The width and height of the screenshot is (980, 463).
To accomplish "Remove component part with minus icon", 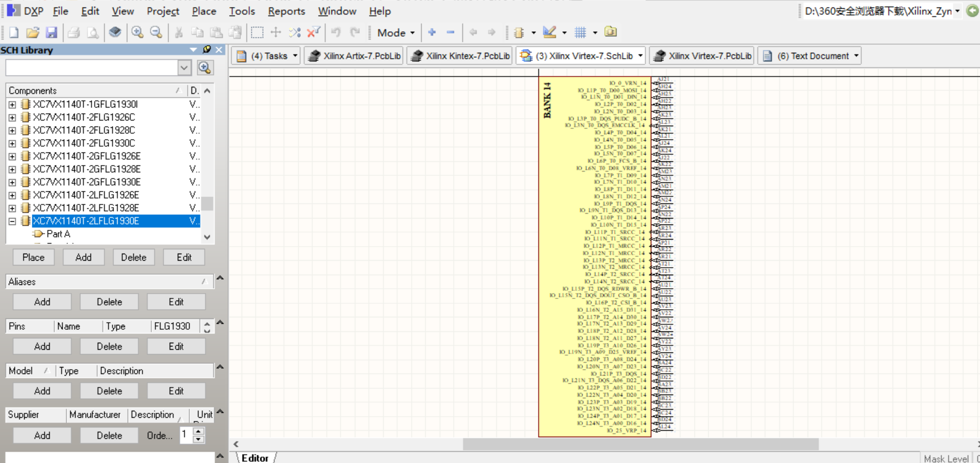I will [451, 32].
